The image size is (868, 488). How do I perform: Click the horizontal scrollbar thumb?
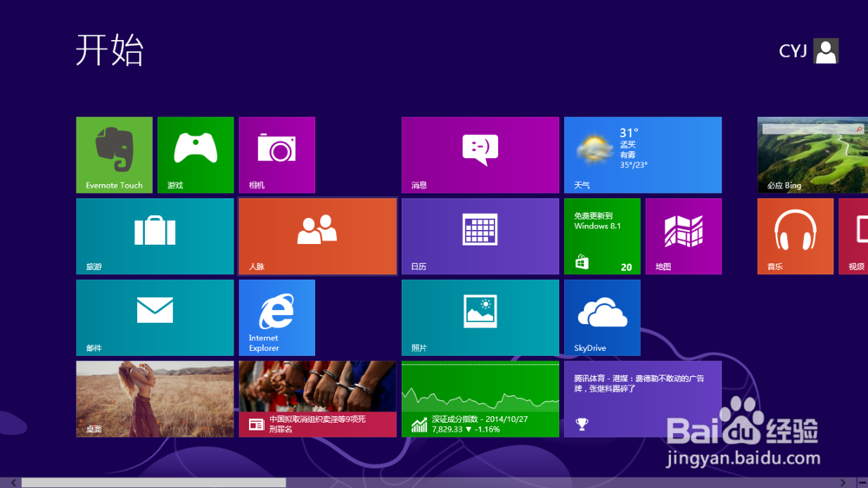[154, 483]
